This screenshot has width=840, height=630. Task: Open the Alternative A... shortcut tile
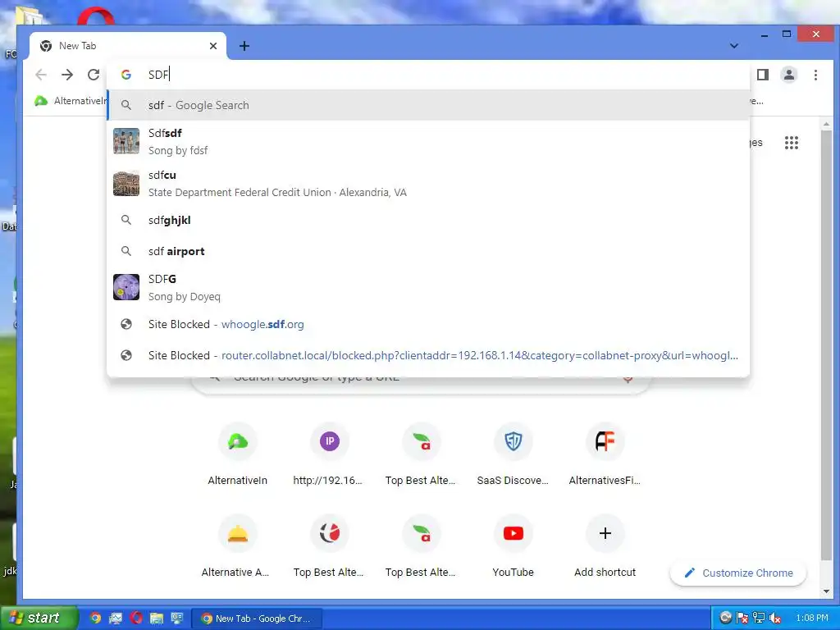[x=237, y=546]
